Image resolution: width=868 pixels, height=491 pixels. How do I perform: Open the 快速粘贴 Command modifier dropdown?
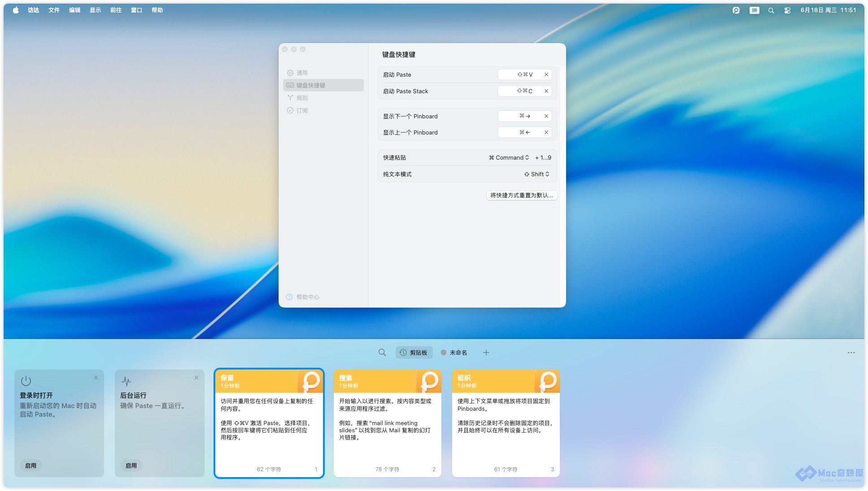pos(509,157)
